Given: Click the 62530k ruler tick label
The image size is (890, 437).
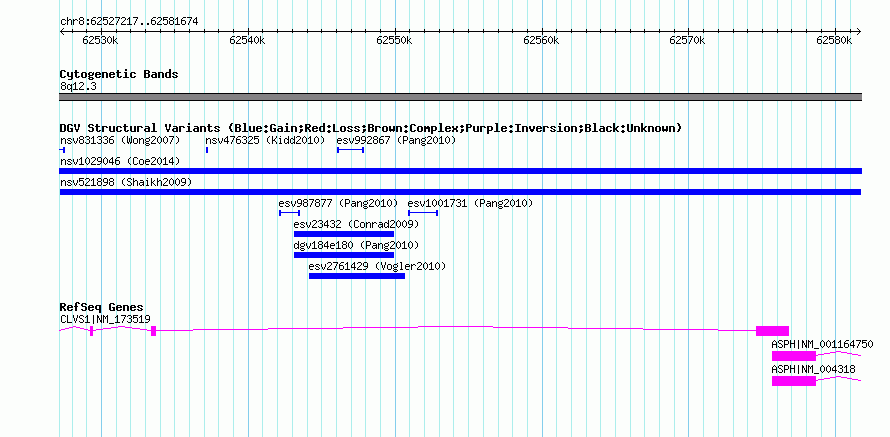Looking at the screenshot, I should tap(100, 40).
